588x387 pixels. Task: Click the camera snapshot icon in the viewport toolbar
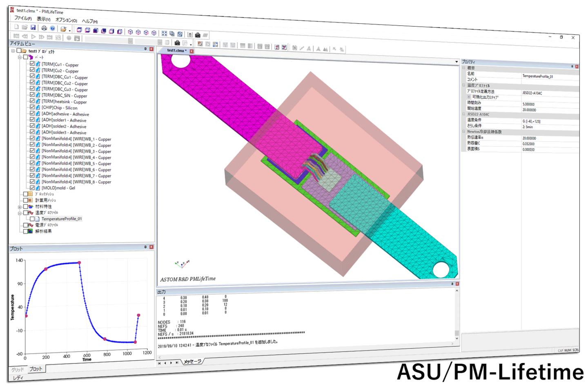[x=177, y=43]
